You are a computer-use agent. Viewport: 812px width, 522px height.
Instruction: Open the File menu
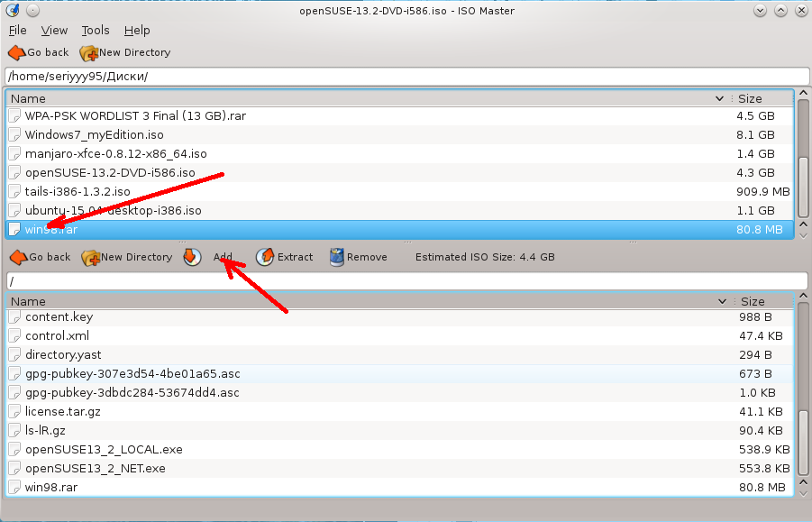pos(18,30)
